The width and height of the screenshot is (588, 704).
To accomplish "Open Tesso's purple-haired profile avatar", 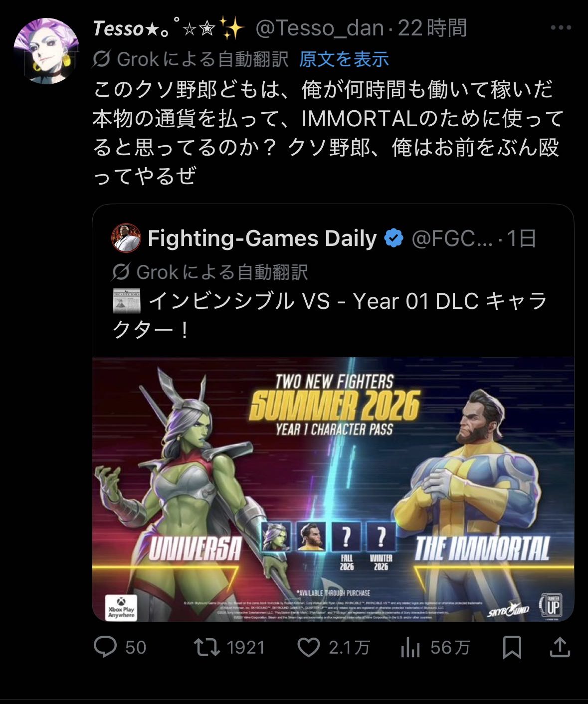I will (46, 51).
